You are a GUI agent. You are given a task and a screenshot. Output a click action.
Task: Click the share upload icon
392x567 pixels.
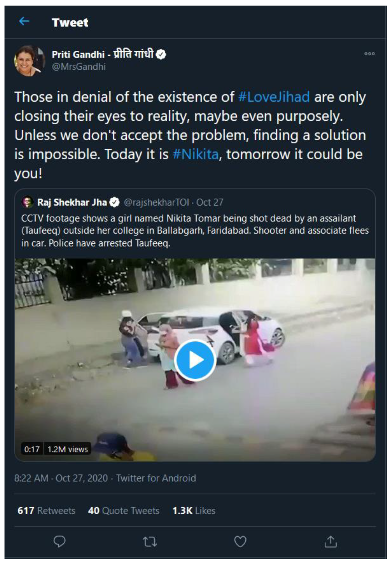(331, 542)
